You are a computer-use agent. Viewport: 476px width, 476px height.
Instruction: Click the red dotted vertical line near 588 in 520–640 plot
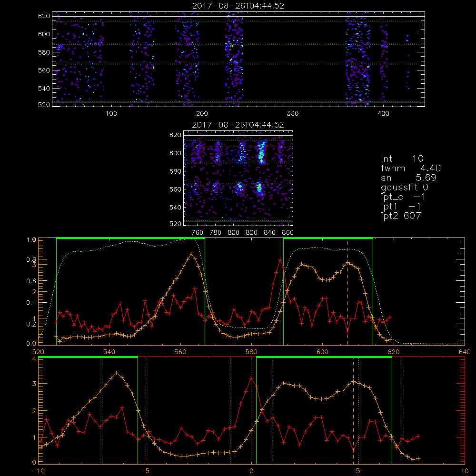(280, 291)
